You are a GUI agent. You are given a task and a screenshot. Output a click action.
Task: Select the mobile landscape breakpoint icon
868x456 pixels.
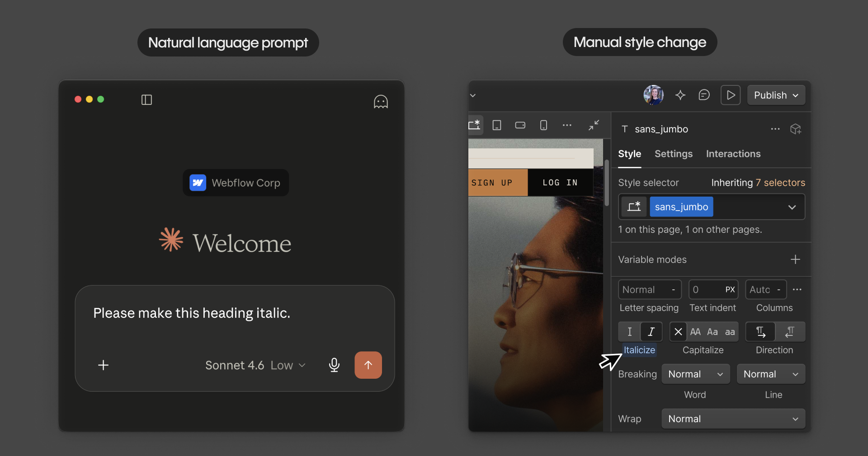click(520, 125)
